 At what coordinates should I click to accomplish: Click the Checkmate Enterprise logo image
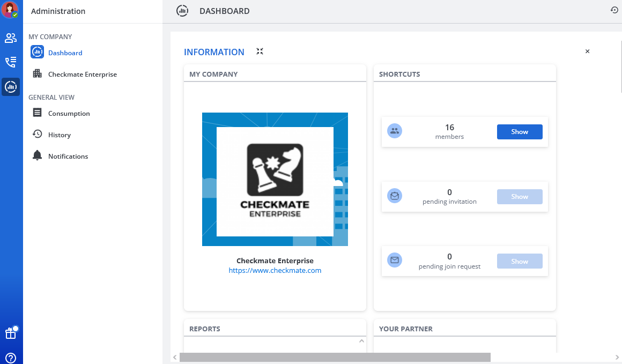[x=275, y=180]
